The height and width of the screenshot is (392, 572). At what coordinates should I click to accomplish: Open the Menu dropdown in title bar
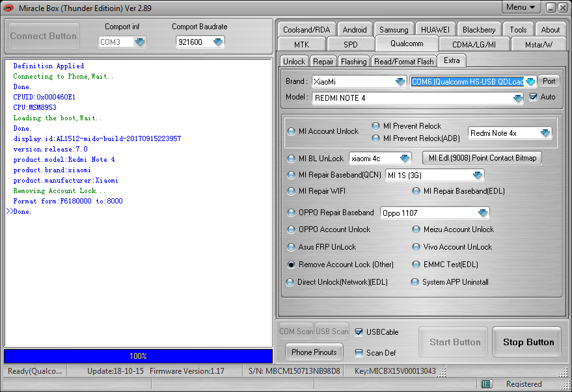[521, 7]
